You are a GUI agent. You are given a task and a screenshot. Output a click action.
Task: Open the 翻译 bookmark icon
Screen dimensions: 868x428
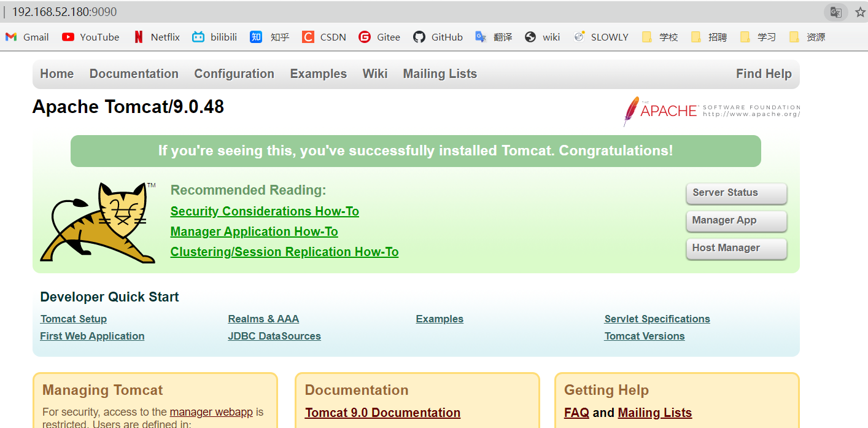481,37
